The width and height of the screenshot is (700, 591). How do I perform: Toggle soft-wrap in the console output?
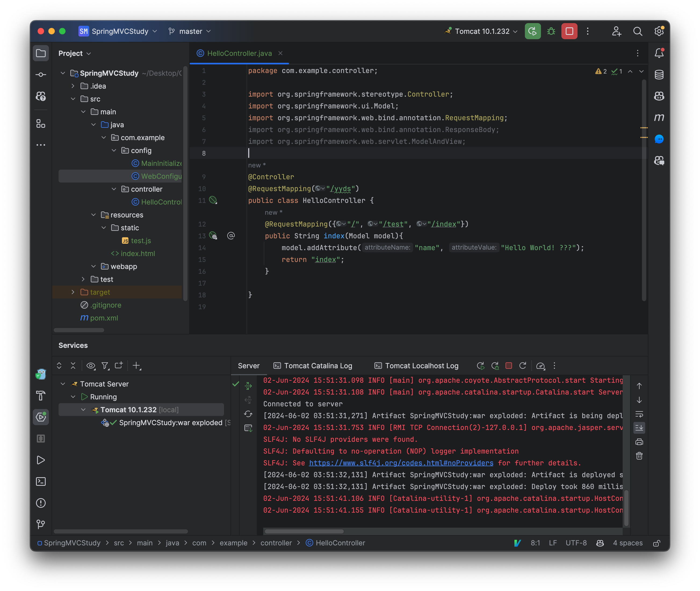coord(639,414)
